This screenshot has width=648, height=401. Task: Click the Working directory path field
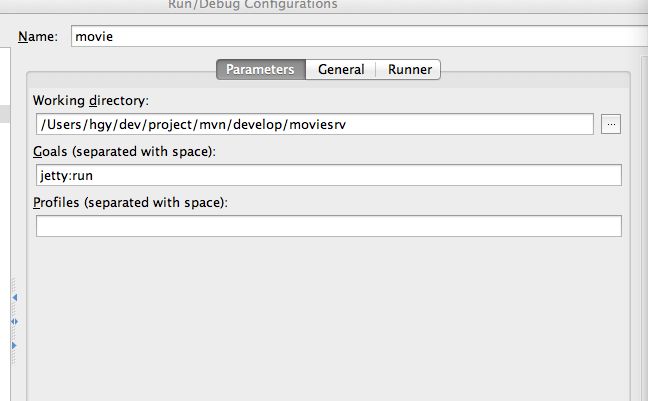(x=314, y=124)
